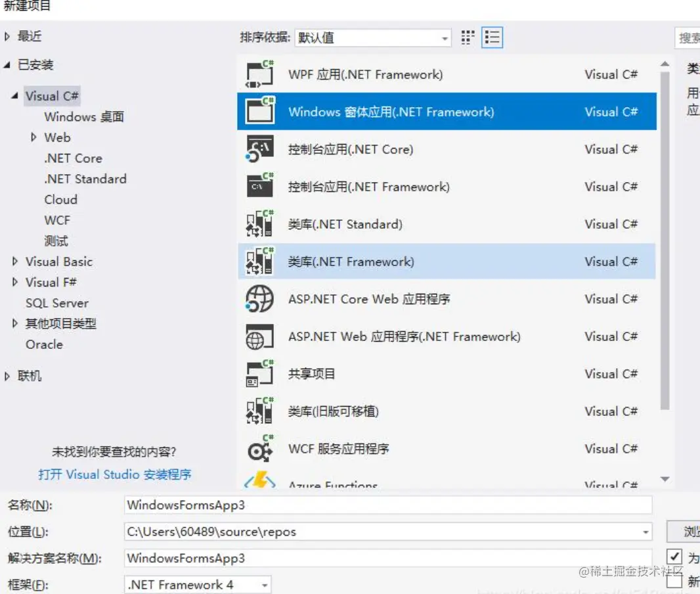Open the location path dropdown arrow
Screen dimensions: 700x594
(645, 532)
